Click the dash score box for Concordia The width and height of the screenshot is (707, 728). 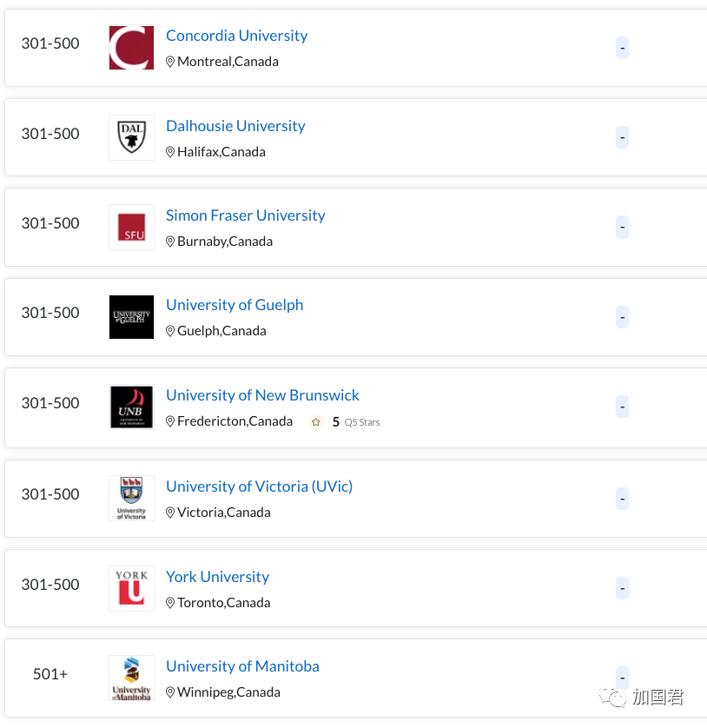point(622,48)
